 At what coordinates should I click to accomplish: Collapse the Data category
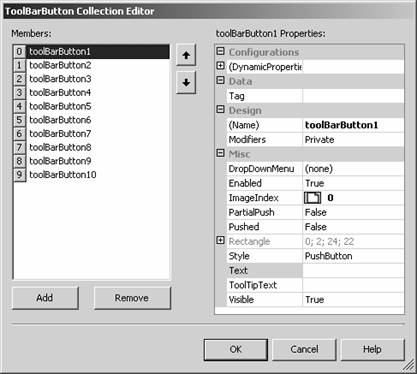coord(220,80)
